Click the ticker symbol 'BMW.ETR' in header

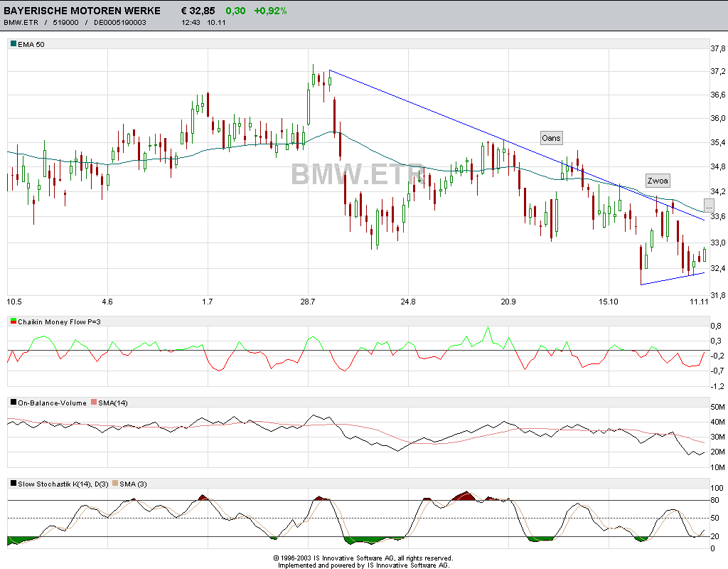click(21, 22)
